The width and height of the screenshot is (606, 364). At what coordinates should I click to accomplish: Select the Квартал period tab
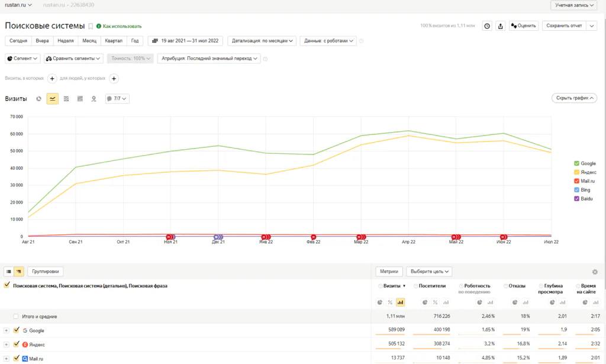114,41
